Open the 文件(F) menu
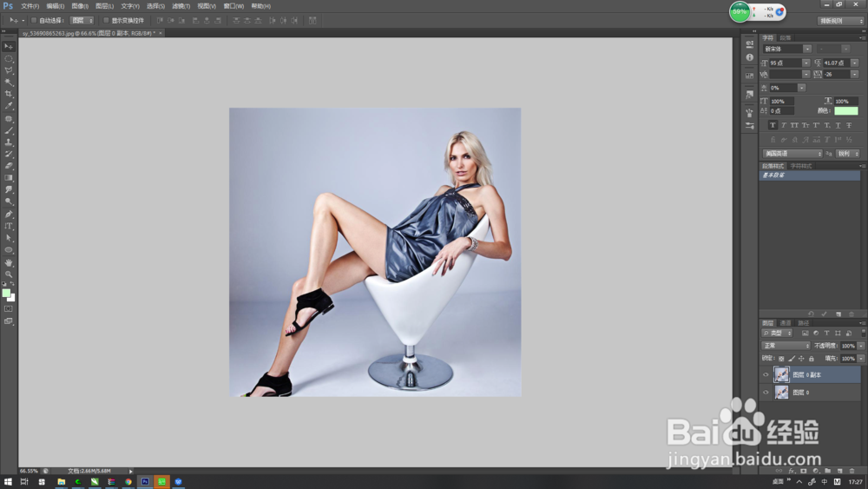This screenshot has height=489, width=868. tap(30, 6)
